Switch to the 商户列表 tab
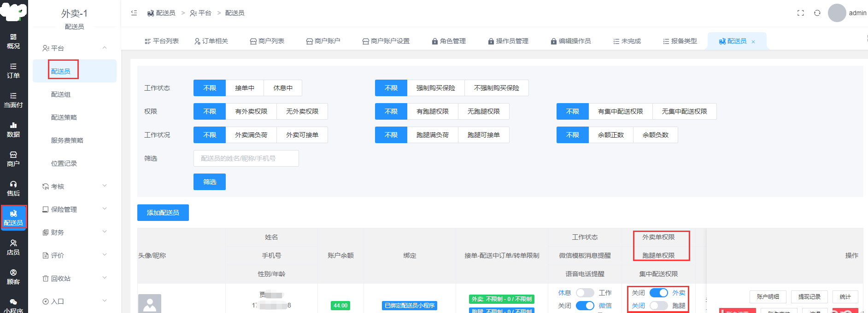The width and height of the screenshot is (868, 313). point(267,41)
